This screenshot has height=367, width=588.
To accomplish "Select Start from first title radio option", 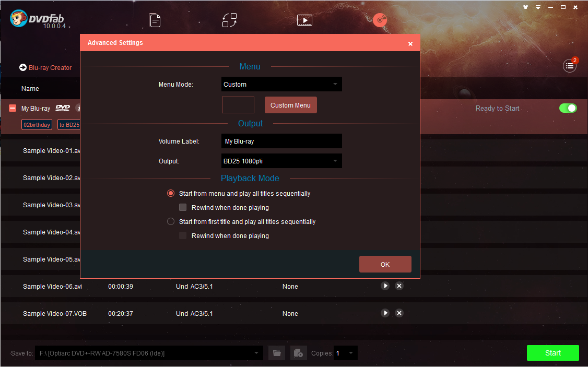I will [x=171, y=222].
